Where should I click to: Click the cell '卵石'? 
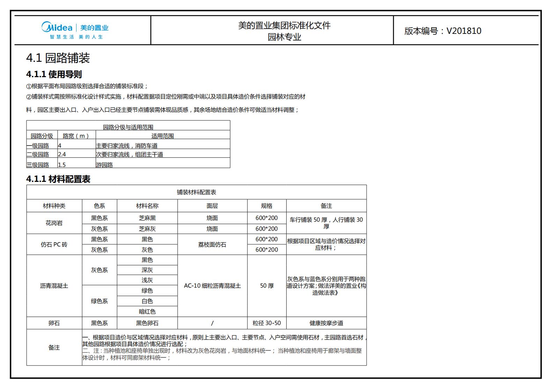pos(54,323)
